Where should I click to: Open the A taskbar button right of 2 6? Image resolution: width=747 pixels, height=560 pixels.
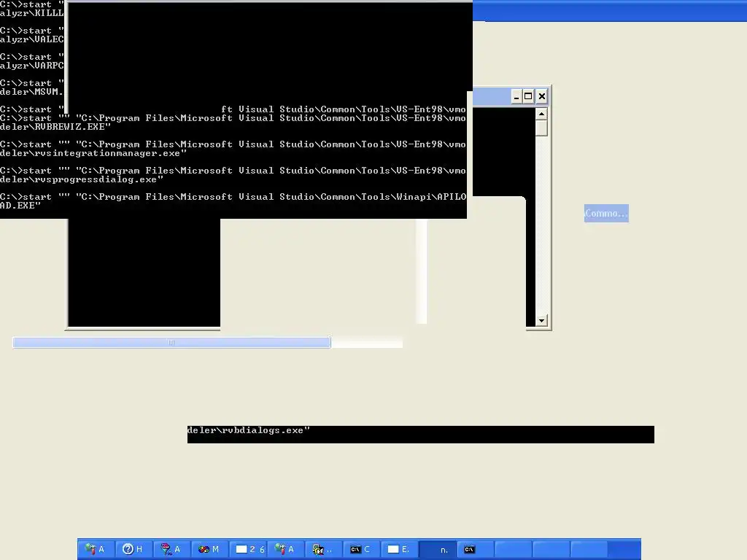click(x=286, y=549)
